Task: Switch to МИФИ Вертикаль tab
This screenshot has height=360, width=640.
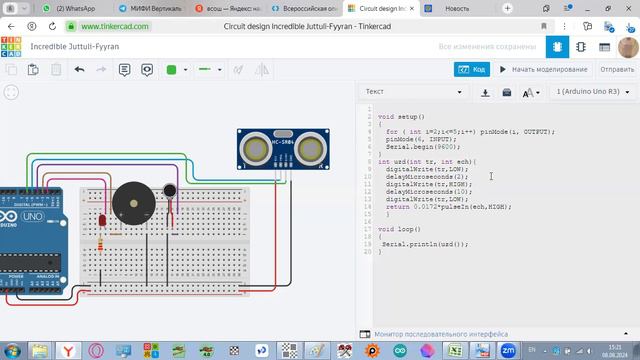Action: coord(151,9)
